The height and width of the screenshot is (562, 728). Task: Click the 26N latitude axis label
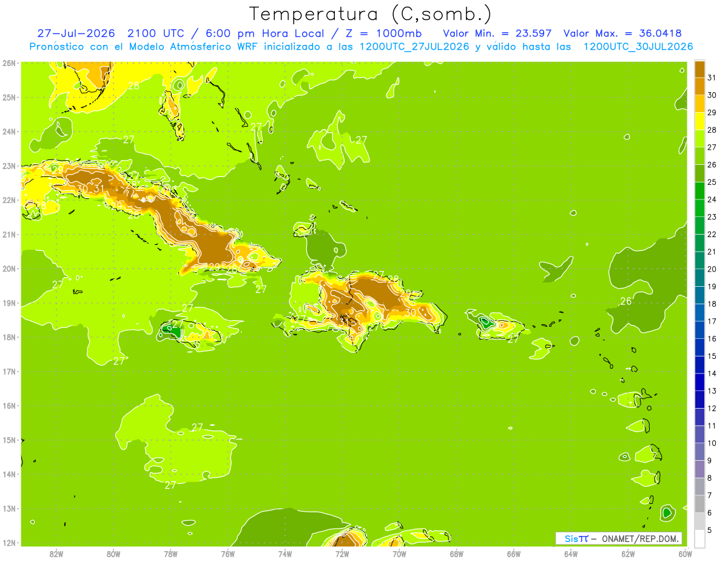pyautogui.click(x=8, y=63)
